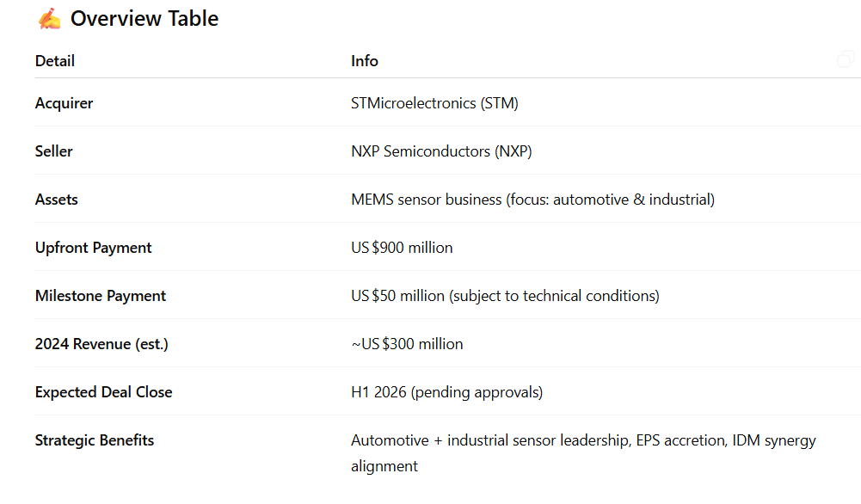This screenshot has height=504, width=861.
Task: Click the Milestone Payment label
Action: (101, 296)
